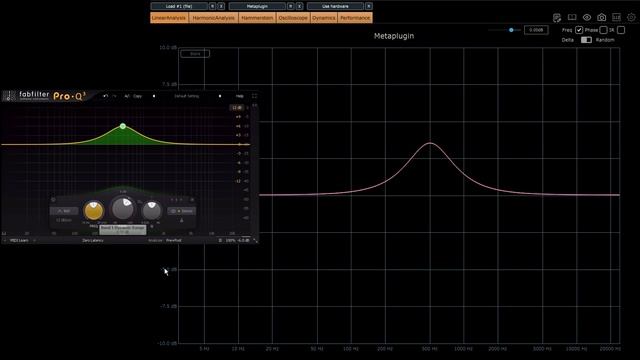Switch to the Dynamics tab
This screenshot has width=640, height=360.
324,18
